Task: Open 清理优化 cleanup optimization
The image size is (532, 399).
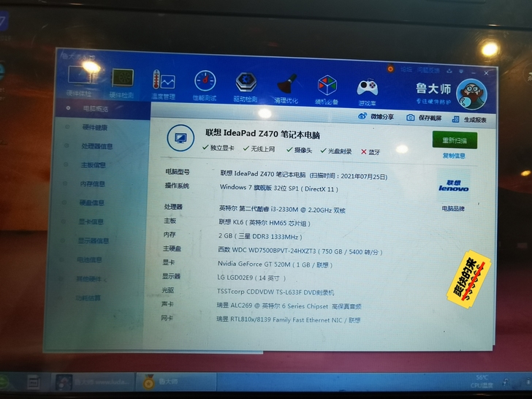Action: point(286,88)
